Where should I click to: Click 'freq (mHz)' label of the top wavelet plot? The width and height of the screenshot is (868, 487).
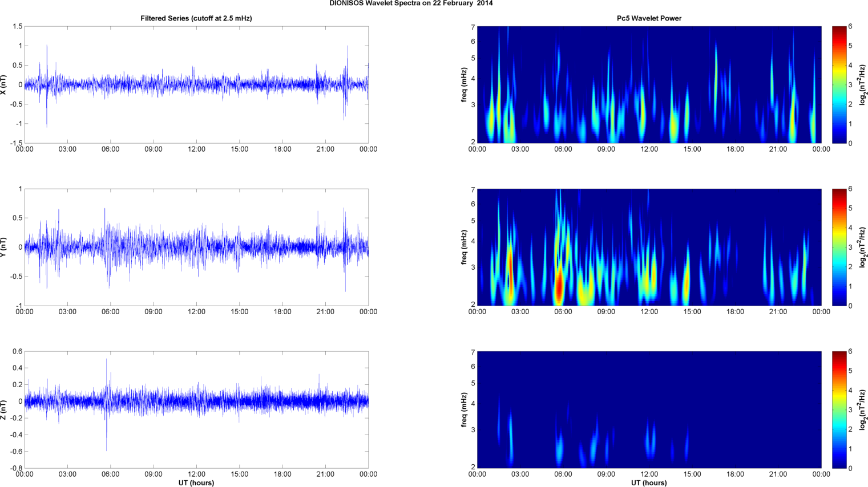pyautogui.click(x=465, y=85)
